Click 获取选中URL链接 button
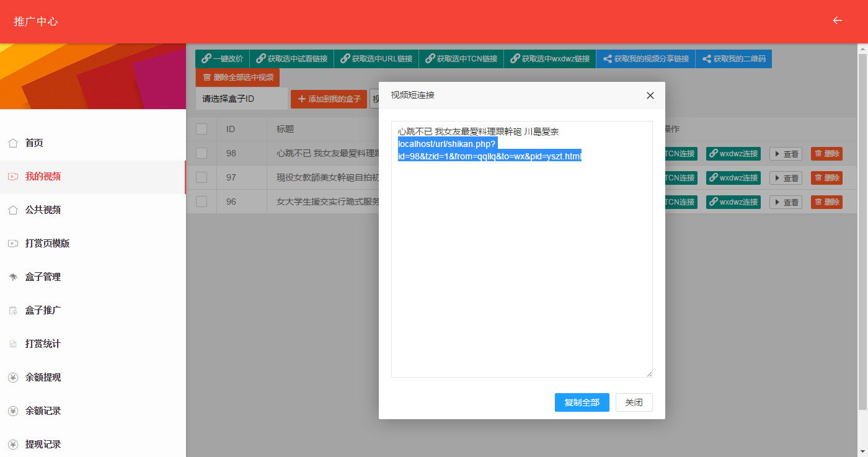 (376, 59)
